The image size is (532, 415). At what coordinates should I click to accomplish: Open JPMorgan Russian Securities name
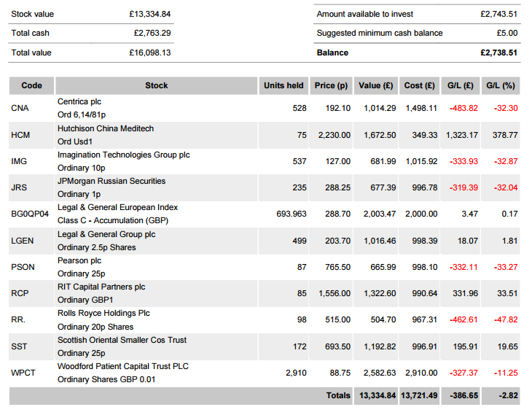coord(112,181)
